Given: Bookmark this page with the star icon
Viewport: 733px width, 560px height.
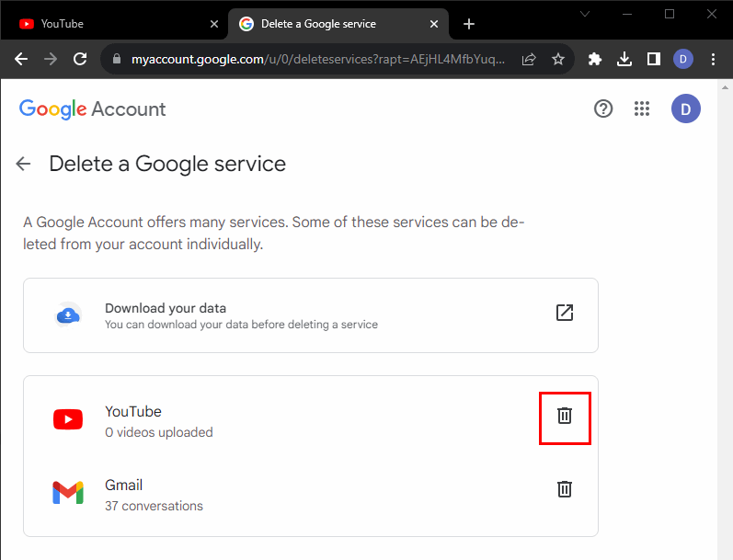Looking at the screenshot, I should 558,59.
